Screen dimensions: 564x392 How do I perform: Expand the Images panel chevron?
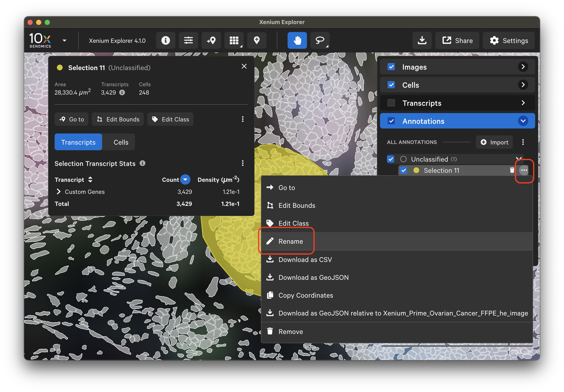(x=523, y=67)
